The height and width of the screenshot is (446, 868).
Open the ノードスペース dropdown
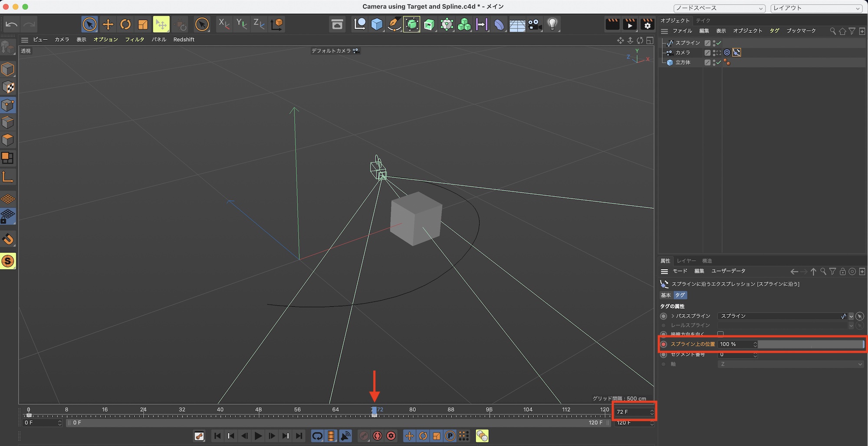click(x=719, y=8)
